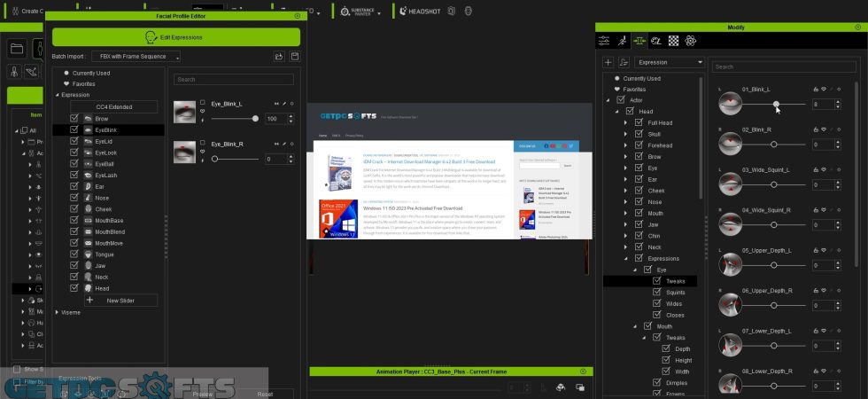Click the body figure icon in left panel
Viewport: 868px width, 399px height.
pos(14,72)
